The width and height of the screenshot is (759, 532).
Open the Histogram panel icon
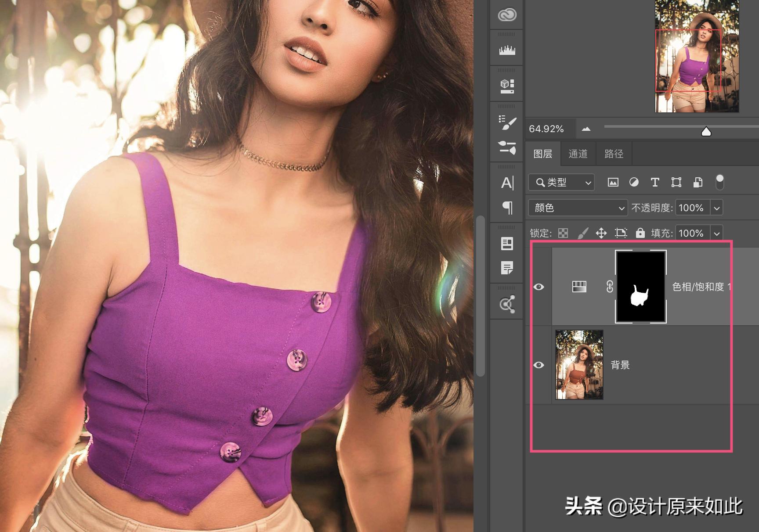[507, 50]
